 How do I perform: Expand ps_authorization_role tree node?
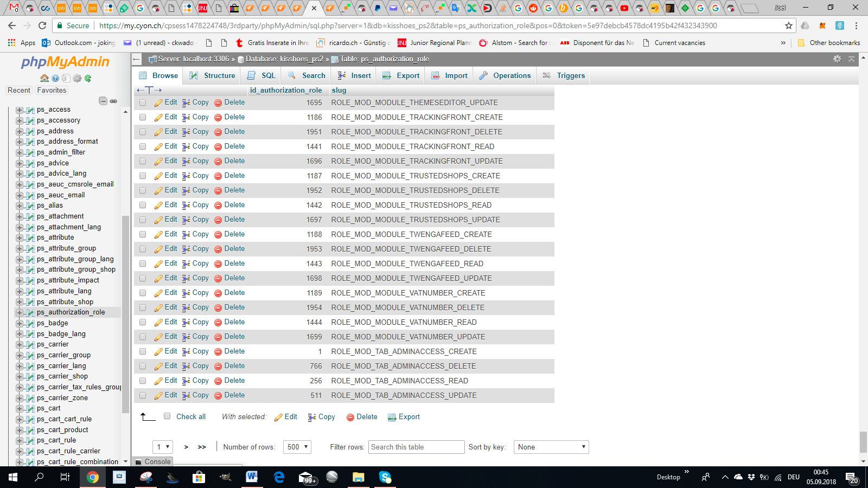coord(20,313)
